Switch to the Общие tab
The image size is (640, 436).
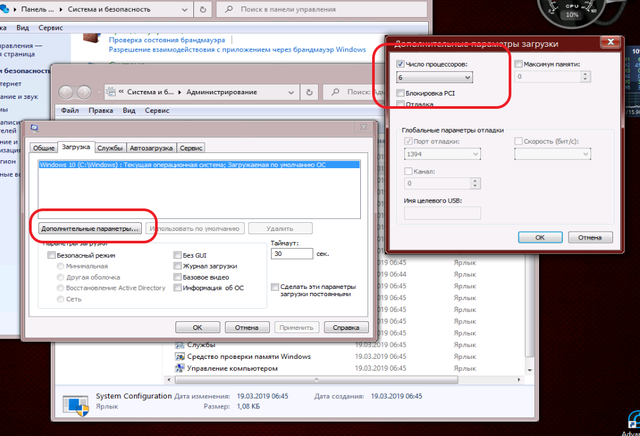[44, 148]
